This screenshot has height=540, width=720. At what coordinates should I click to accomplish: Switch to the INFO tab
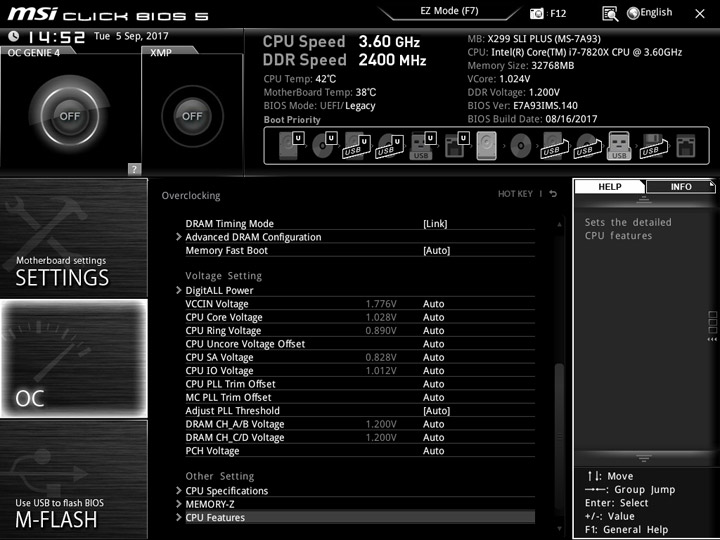(x=681, y=186)
